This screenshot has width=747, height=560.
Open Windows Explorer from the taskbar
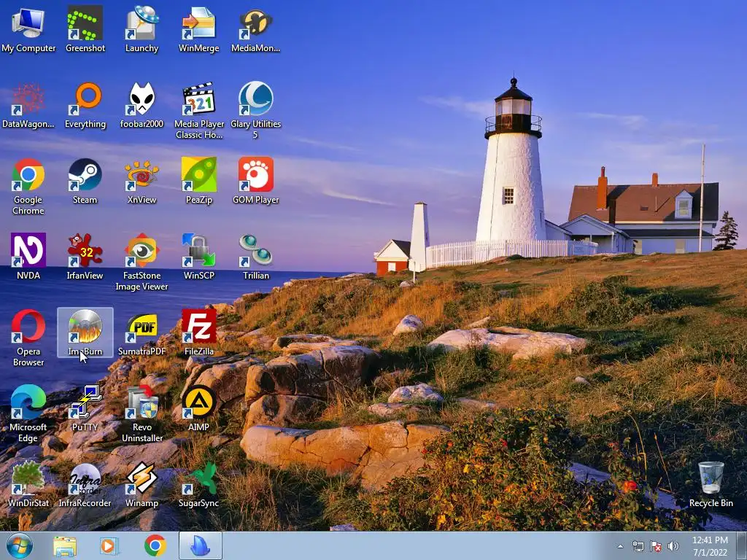65,545
